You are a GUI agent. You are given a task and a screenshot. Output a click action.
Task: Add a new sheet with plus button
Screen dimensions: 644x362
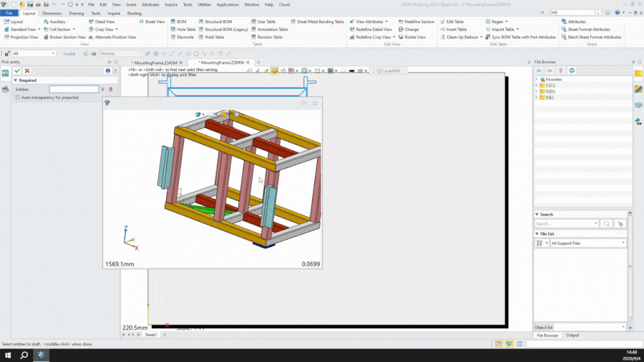click(165, 335)
